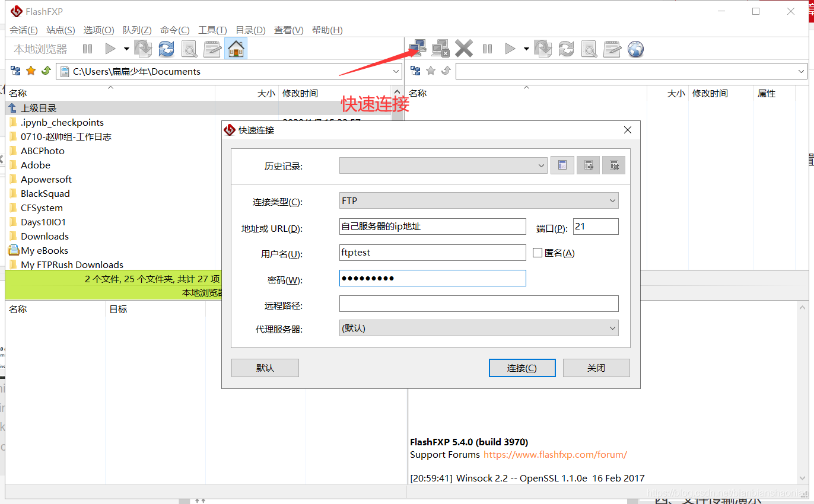Click the abort X icon in remote toolbar
814x504 pixels.
pyautogui.click(x=464, y=49)
